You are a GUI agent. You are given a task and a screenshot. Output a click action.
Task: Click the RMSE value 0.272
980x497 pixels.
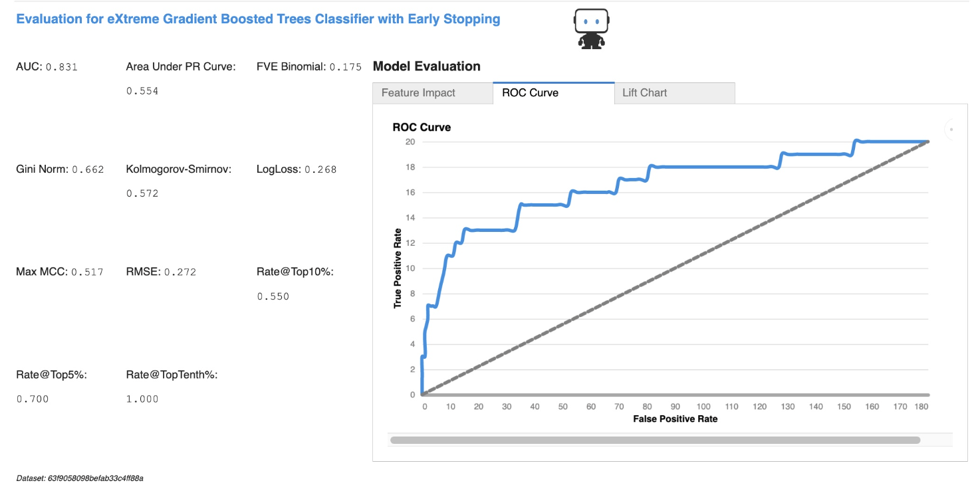[x=180, y=272]
